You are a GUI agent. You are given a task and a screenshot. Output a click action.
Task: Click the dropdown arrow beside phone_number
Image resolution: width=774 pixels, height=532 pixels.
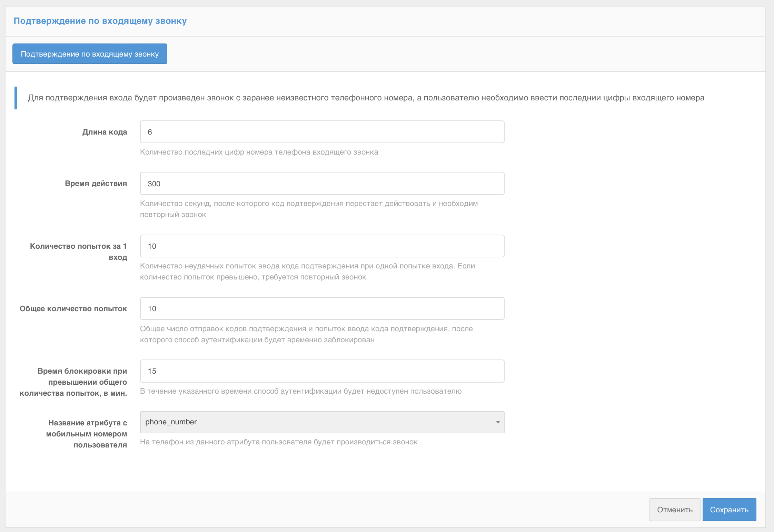click(498, 422)
